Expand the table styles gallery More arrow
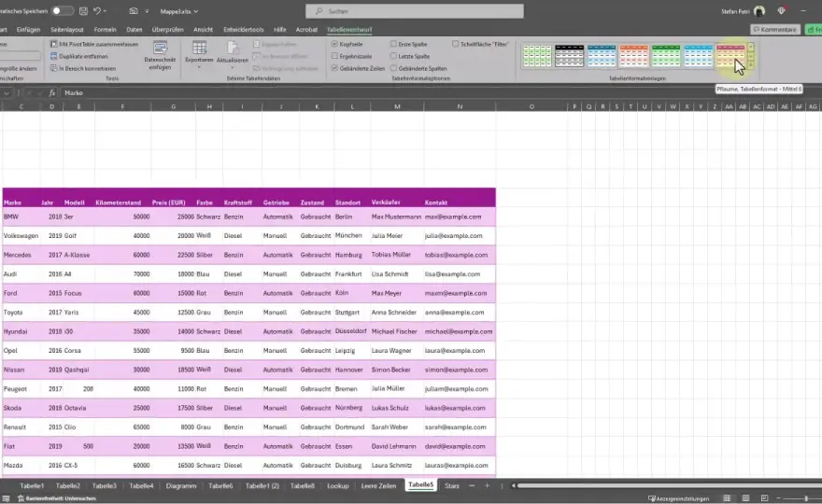The width and height of the screenshot is (822, 504). click(x=751, y=65)
